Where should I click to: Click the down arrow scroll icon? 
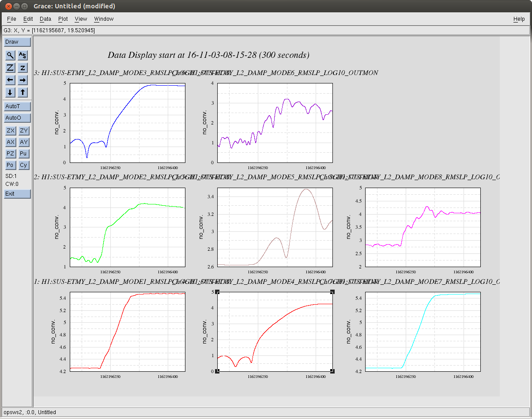[10, 92]
